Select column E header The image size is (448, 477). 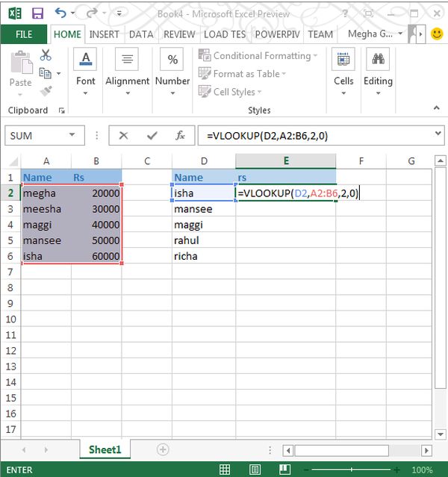coord(286,161)
